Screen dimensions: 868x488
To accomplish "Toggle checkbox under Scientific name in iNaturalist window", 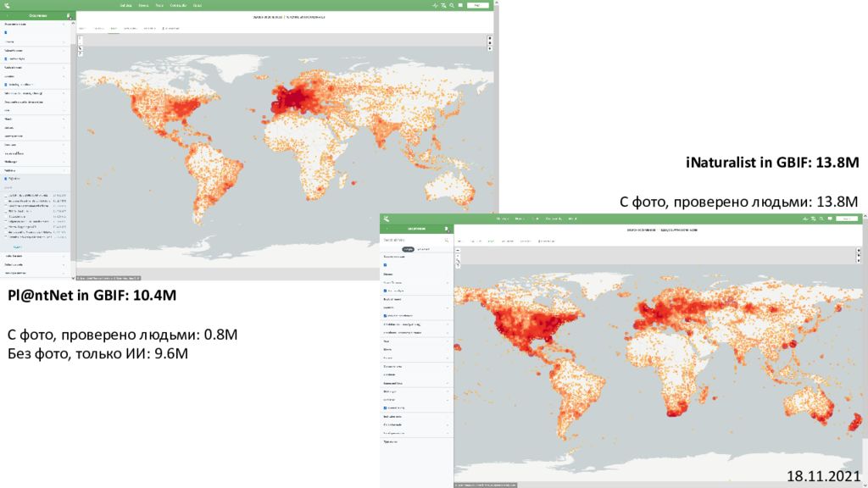I will point(386,291).
